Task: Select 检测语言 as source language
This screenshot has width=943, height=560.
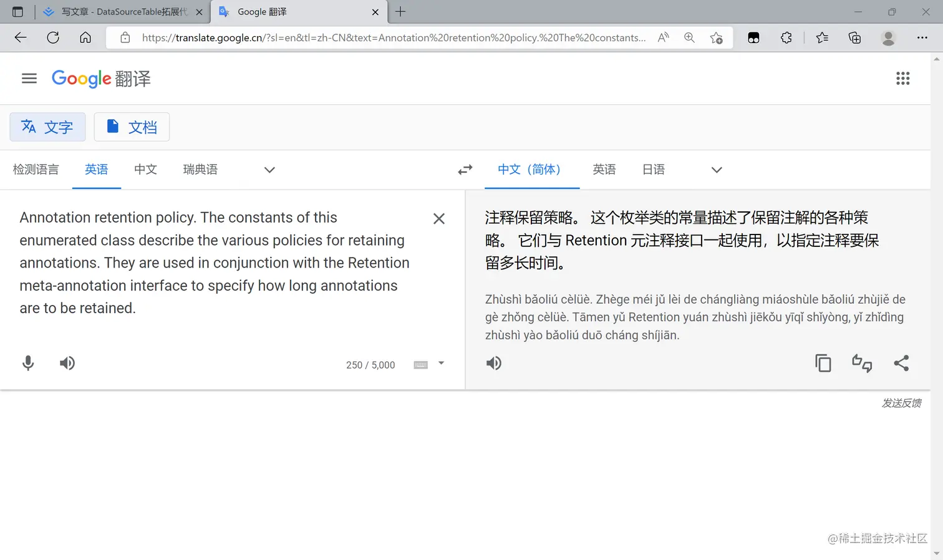Action: pyautogui.click(x=36, y=170)
